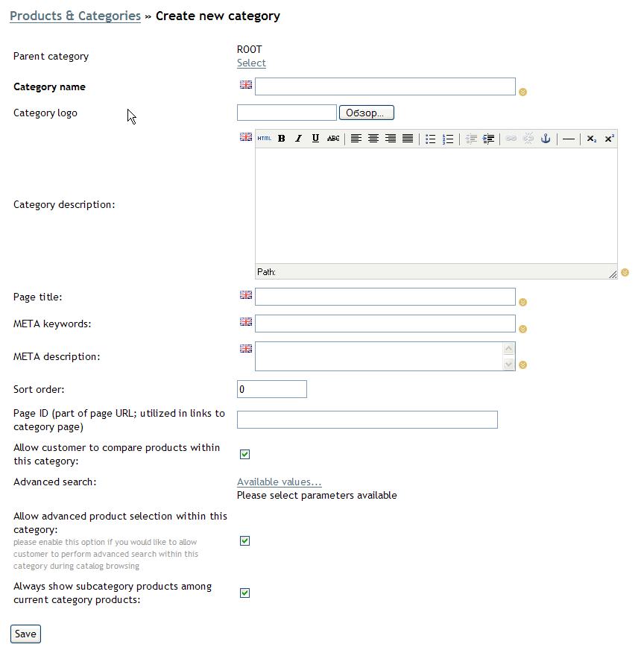Uncheck always show subcategory products
644x653 pixels.
tap(244, 593)
